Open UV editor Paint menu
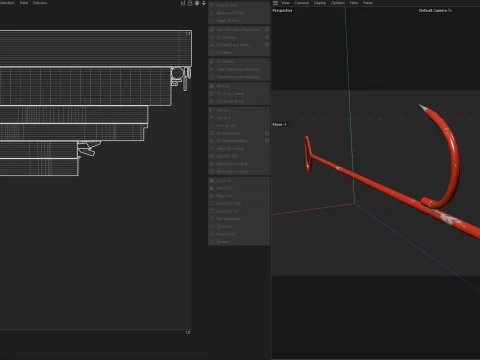 point(24,3)
